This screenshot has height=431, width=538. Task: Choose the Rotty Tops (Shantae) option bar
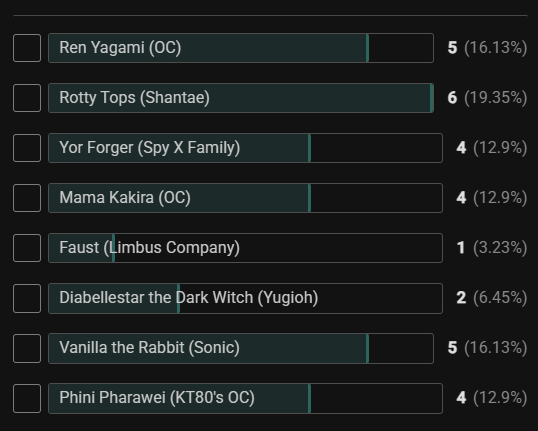(241, 98)
